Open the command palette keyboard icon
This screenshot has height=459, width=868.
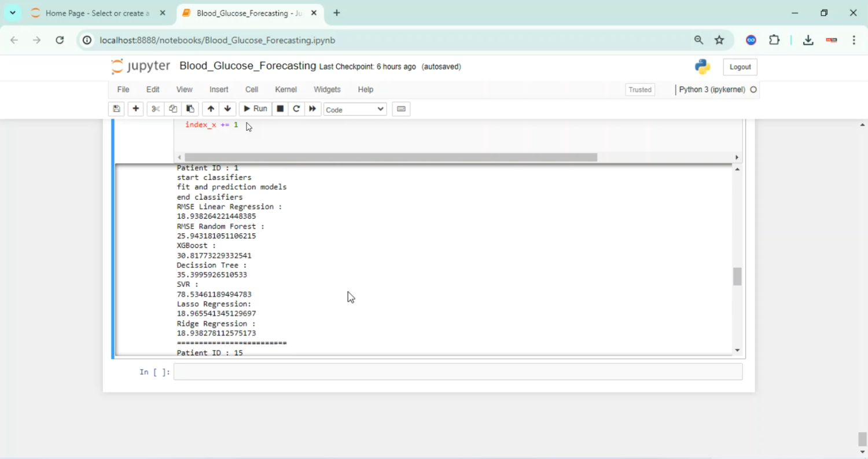click(401, 109)
